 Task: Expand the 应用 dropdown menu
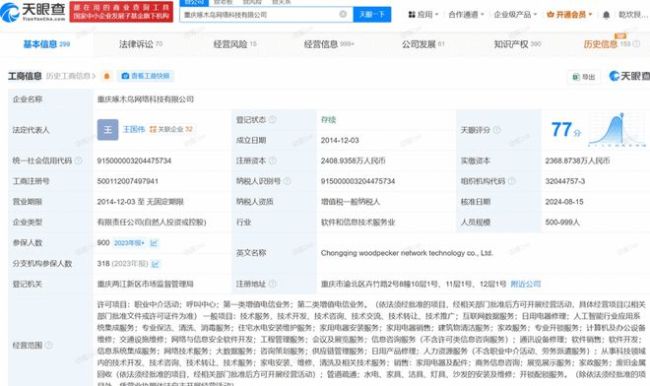[423, 15]
